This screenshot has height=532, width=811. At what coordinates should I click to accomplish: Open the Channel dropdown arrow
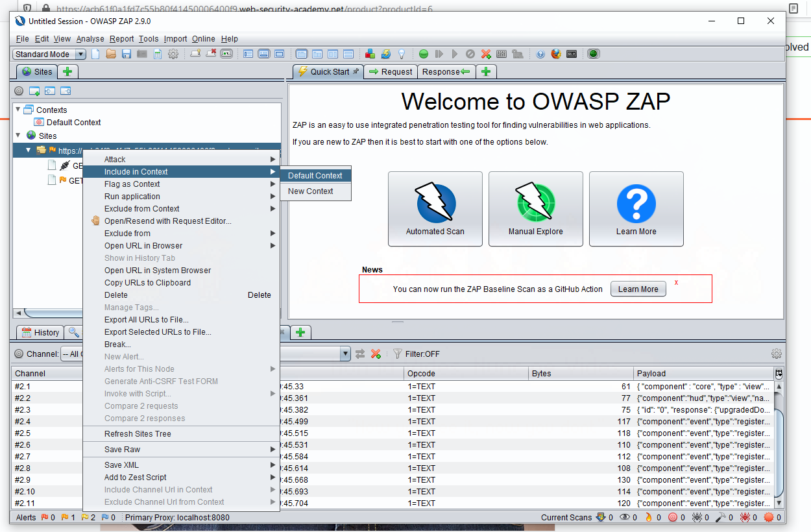pyautogui.click(x=345, y=354)
